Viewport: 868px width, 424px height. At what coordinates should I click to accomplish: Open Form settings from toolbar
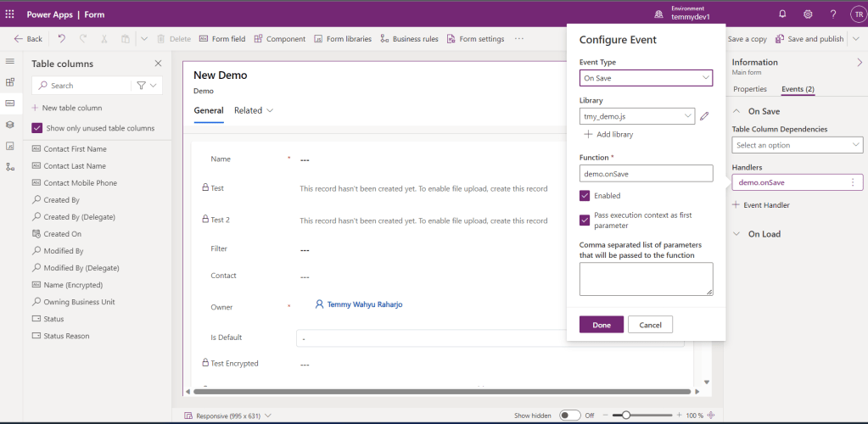[x=475, y=39]
